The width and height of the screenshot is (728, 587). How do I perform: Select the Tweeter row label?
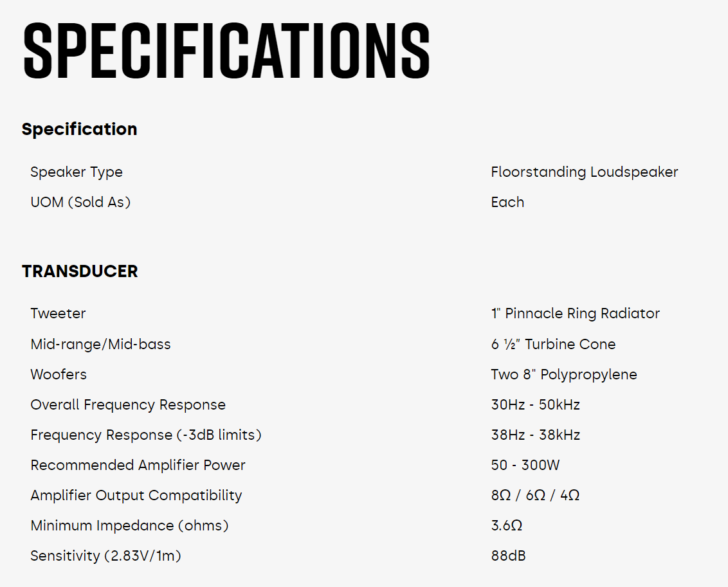58,314
